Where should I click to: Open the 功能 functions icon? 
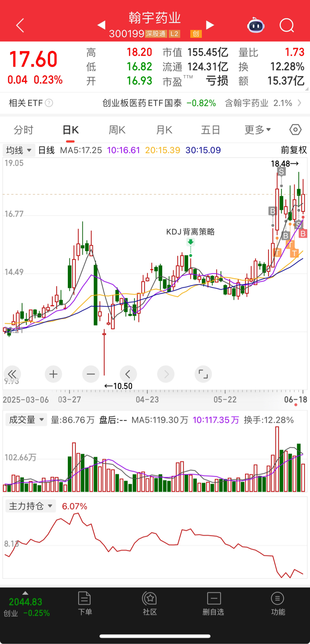pos(278,604)
